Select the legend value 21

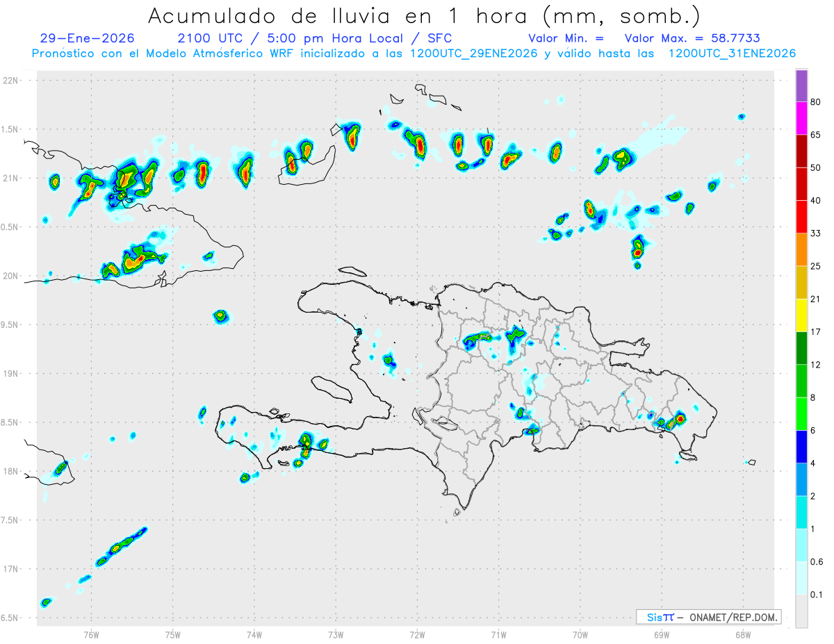click(x=815, y=299)
